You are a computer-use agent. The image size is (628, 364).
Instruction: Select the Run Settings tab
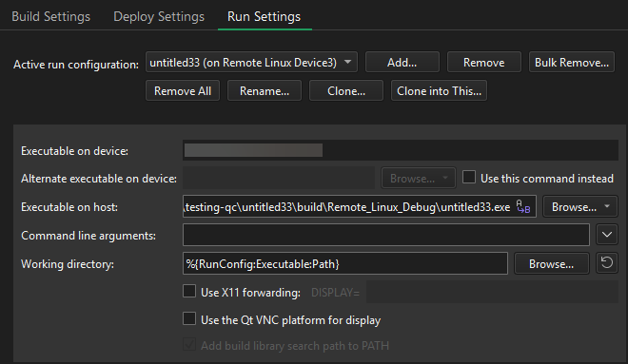pos(264,16)
